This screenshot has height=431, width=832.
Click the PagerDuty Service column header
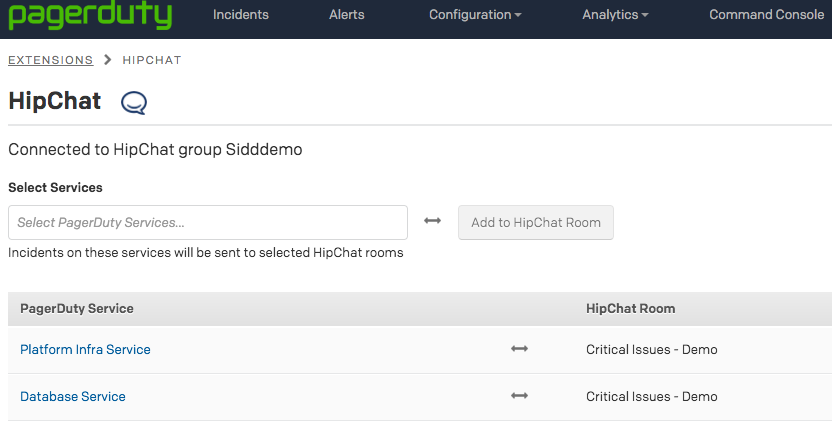tap(77, 308)
